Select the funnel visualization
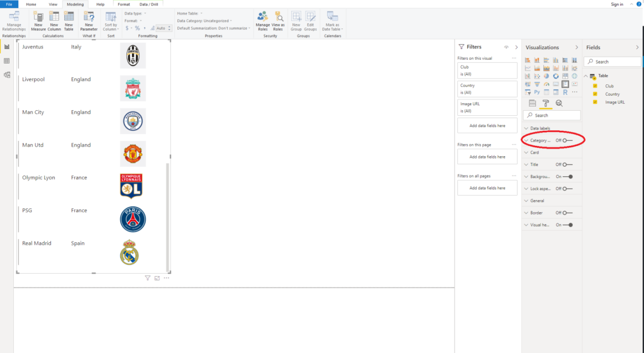Viewport: 644px width, 353px height. point(537,84)
